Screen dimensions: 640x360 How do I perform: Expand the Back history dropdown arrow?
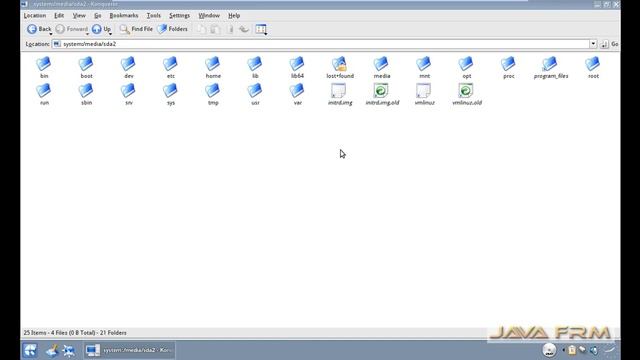[x=51, y=34]
